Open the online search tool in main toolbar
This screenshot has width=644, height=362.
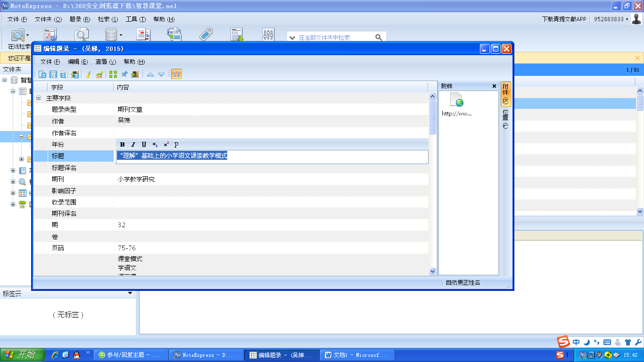18,35
